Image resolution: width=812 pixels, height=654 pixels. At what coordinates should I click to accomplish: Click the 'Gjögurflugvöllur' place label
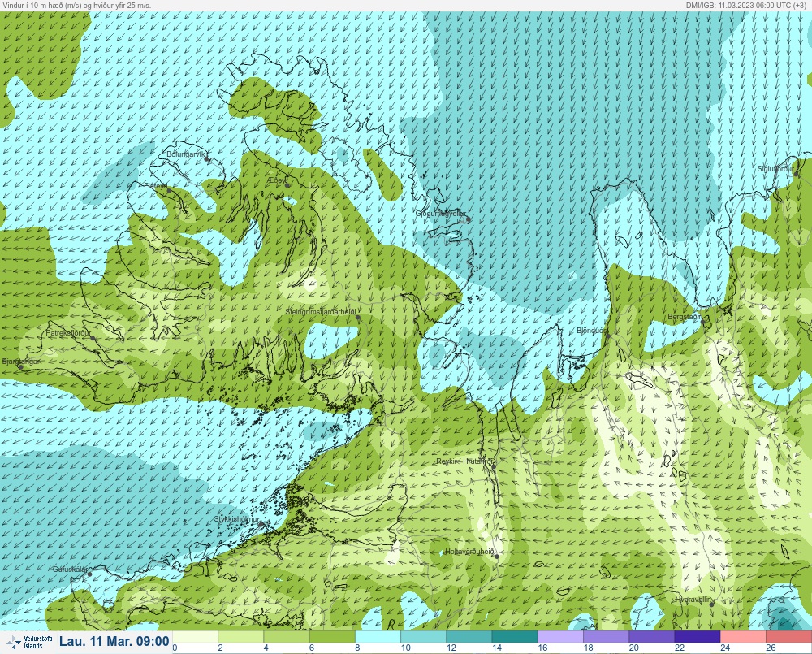(441, 214)
